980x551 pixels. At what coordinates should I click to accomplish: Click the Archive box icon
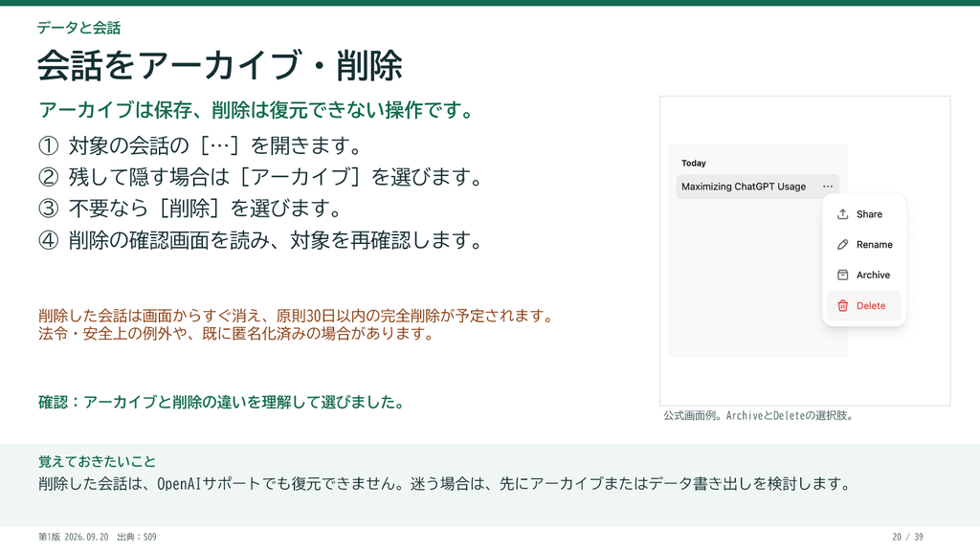(842, 275)
